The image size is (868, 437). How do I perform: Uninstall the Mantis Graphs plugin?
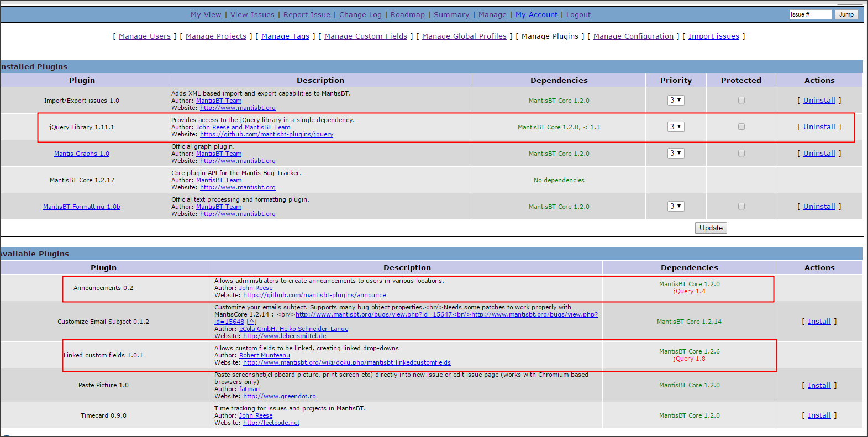(x=819, y=154)
